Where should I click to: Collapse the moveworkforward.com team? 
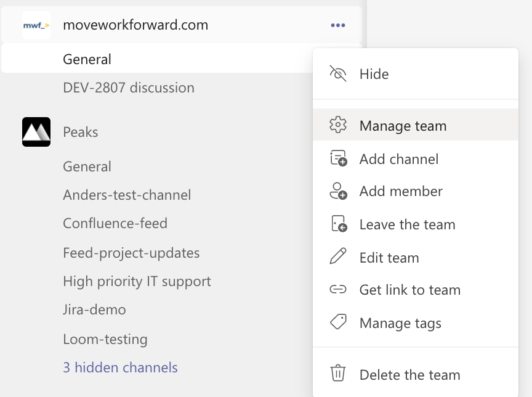pos(135,25)
